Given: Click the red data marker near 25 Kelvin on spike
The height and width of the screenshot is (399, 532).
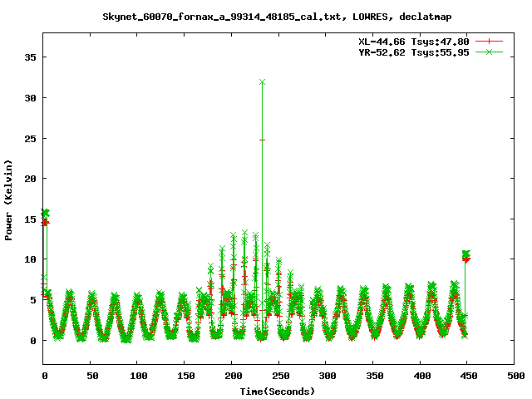Looking at the screenshot, I should pyautogui.click(x=262, y=140).
